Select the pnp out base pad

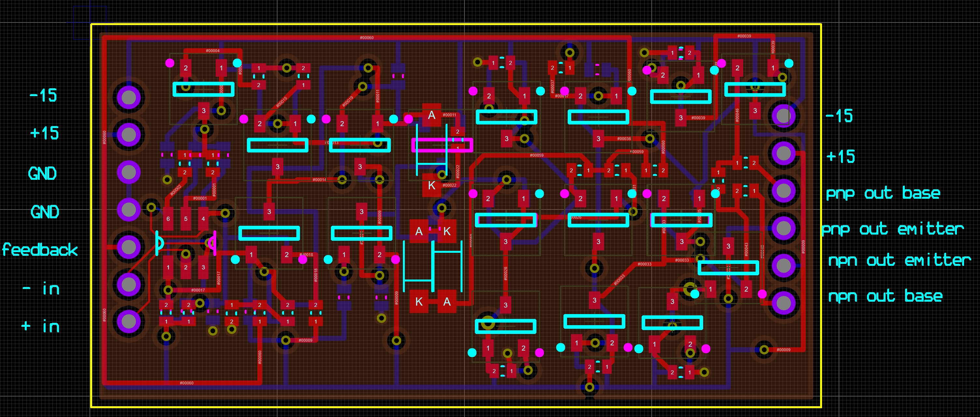click(x=783, y=191)
